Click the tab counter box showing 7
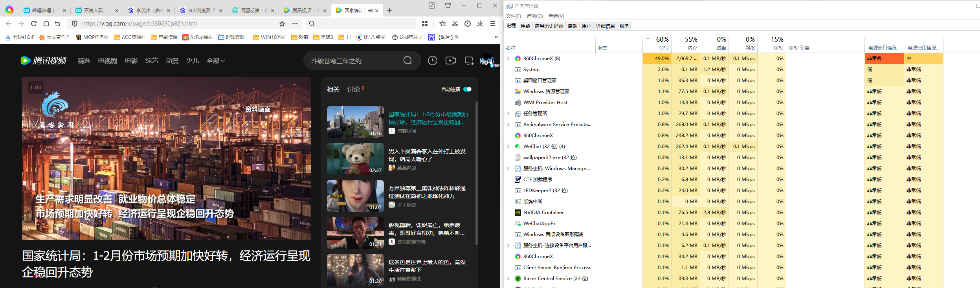 [432, 6]
